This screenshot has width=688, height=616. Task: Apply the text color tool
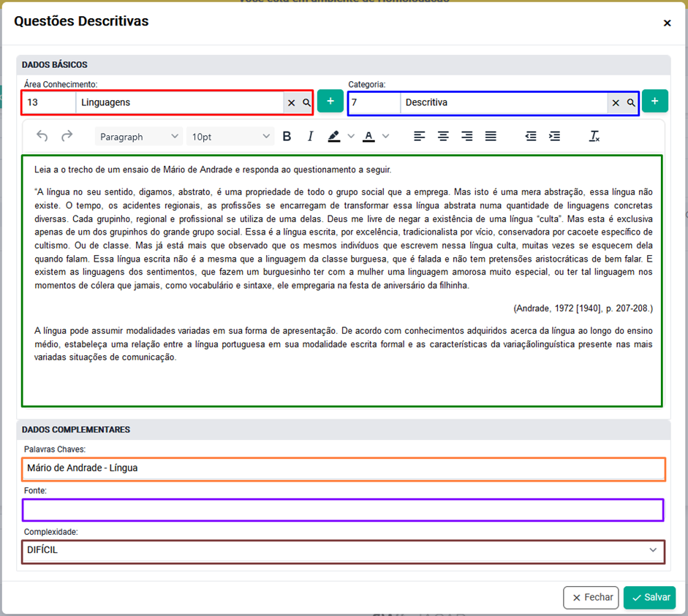tap(368, 137)
